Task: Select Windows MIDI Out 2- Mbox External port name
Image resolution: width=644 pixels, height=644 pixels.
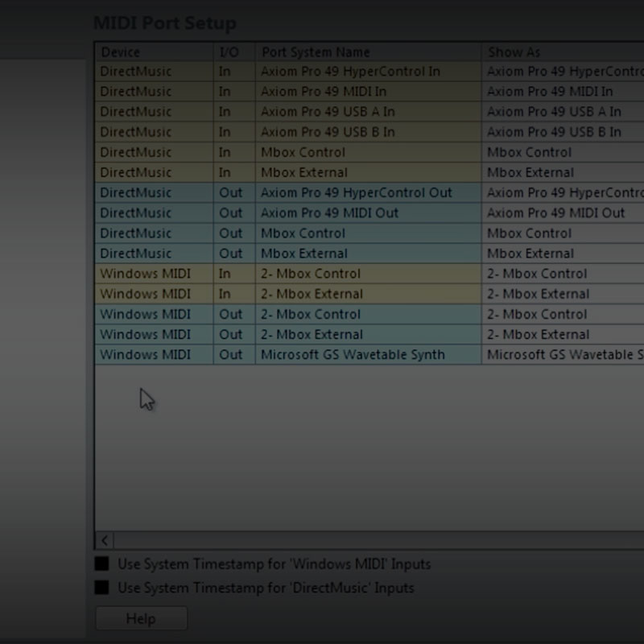Action: click(x=369, y=334)
